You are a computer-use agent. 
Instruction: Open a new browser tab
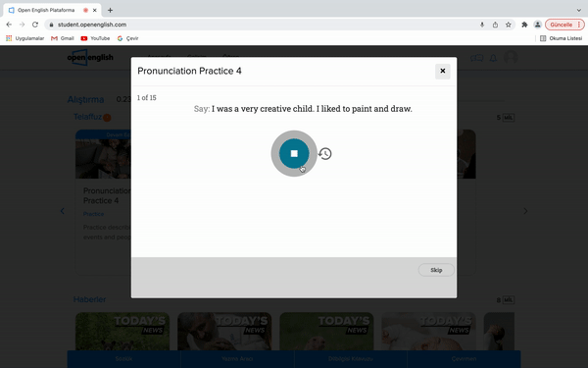[x=110, y=10]
